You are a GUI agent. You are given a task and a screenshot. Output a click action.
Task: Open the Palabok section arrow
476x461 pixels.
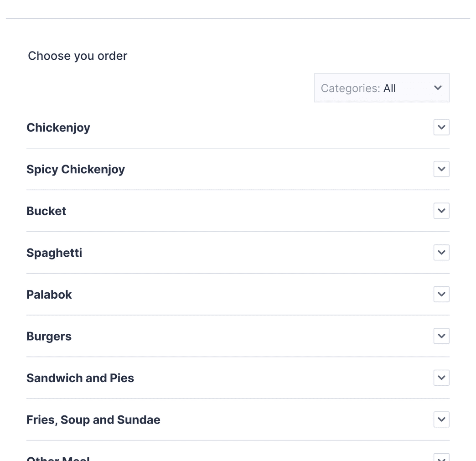click(x=441, y=294)
